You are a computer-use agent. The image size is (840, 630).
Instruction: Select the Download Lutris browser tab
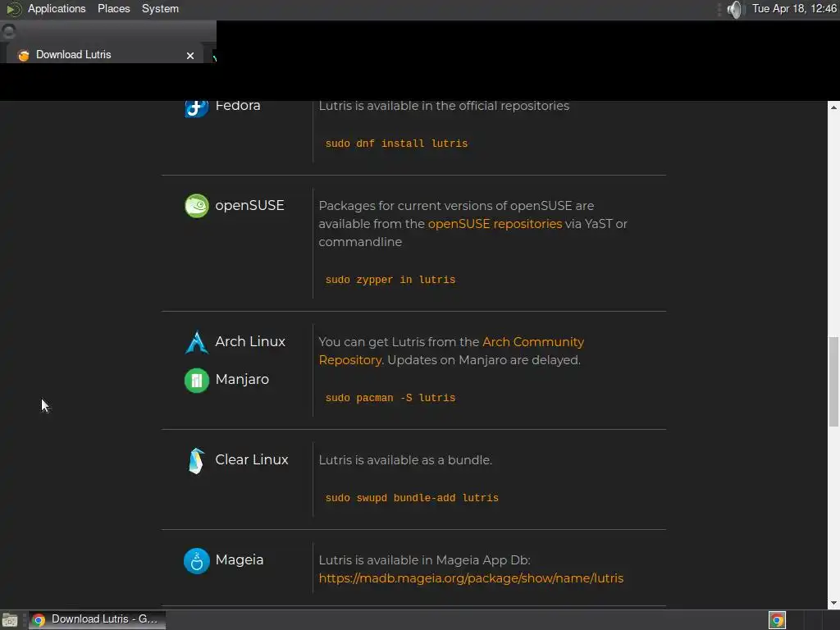pyautogui.click(x=105, y=55)
